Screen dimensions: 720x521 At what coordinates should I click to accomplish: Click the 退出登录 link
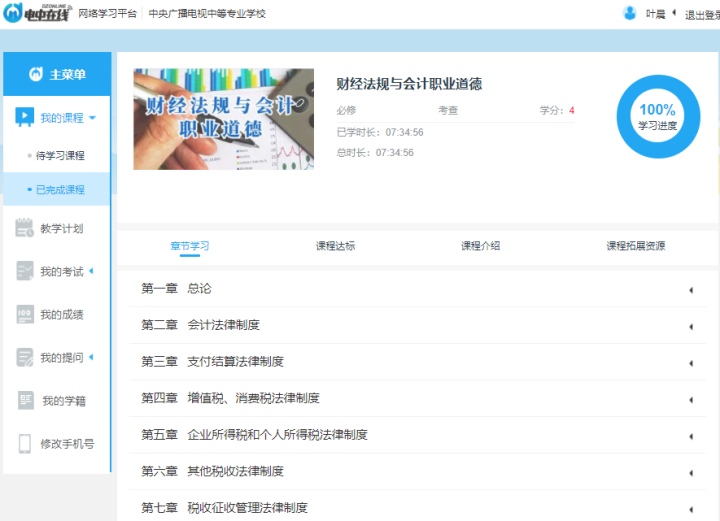702,15
